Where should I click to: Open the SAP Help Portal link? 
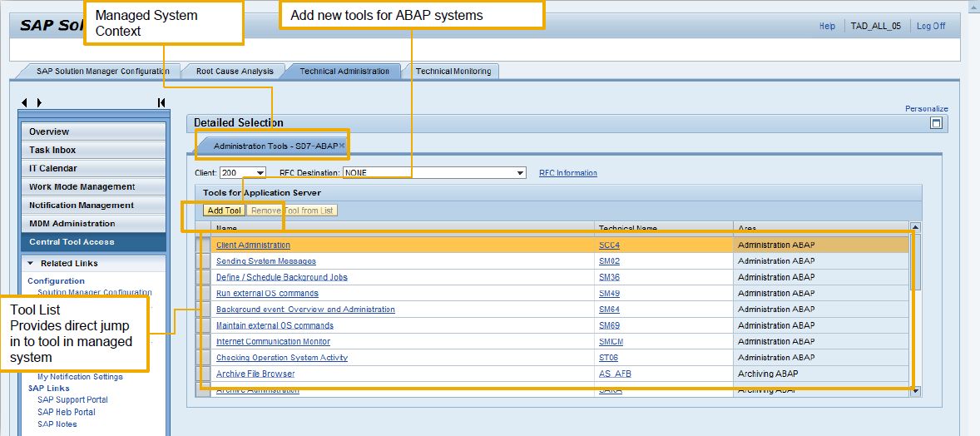click(x=67, y=412)
